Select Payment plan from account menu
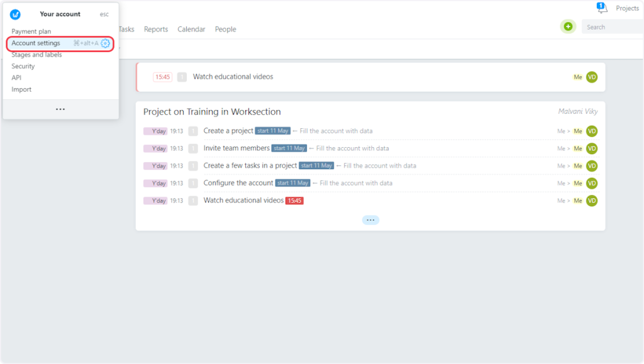Screen dimensions: 644x364 pos(31,31)
